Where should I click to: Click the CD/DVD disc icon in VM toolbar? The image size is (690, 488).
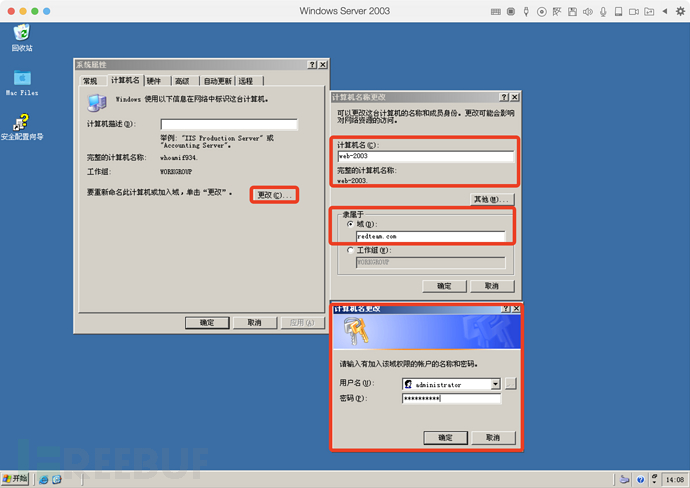(x=542, y=12)
